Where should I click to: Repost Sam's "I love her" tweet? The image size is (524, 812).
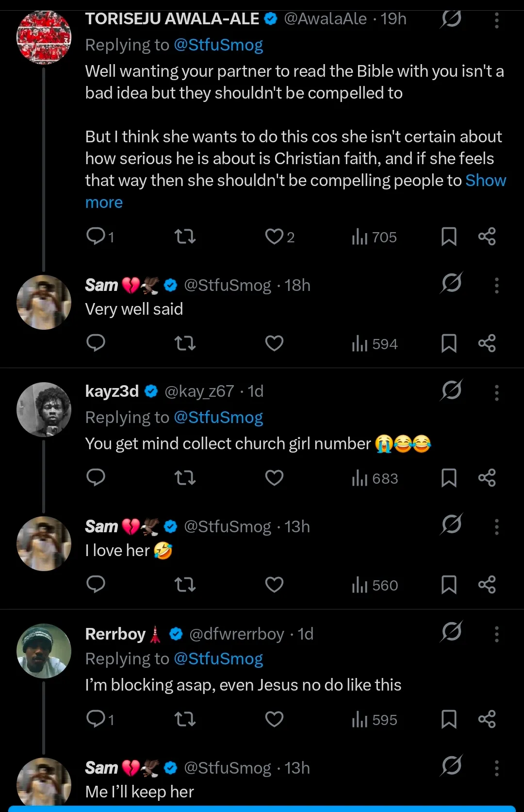point(185,585)
